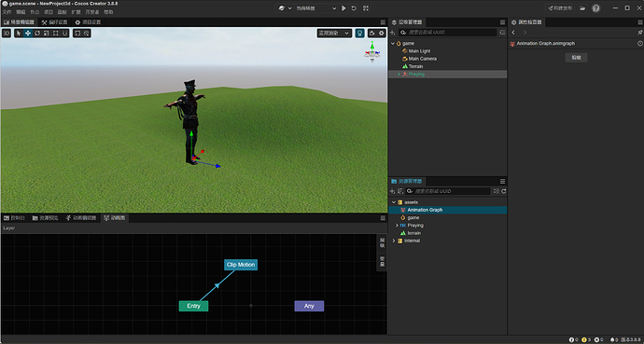The height and width of the screenshot is (344, 644).
Task: Toggle local/world coordinate gizmo icon
Action: (x=87, y=34)
